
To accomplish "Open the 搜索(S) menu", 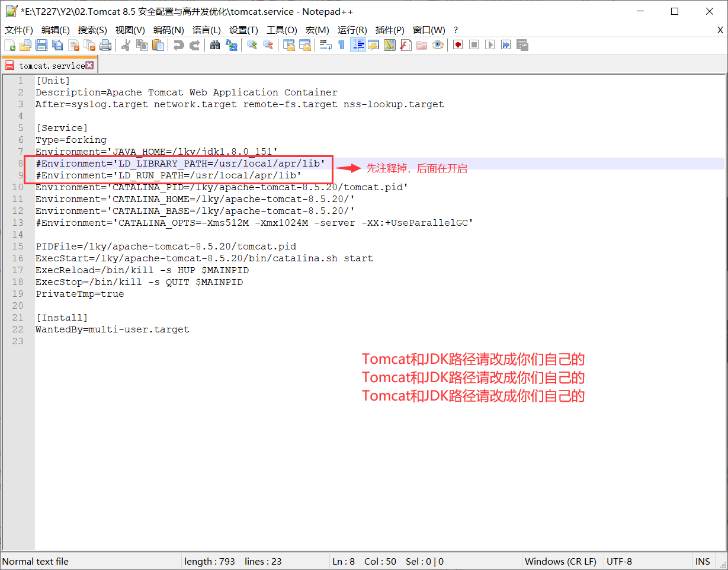I will [x=92, y=30].
